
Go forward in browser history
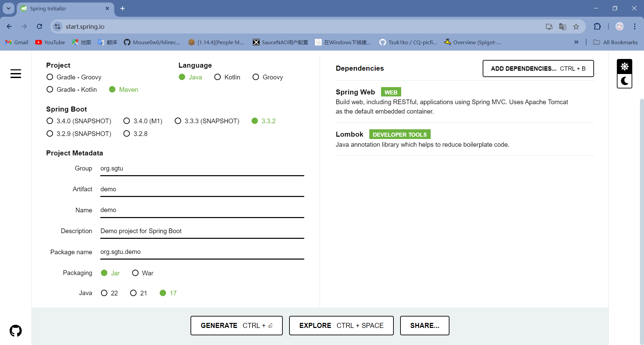point(24,26)
